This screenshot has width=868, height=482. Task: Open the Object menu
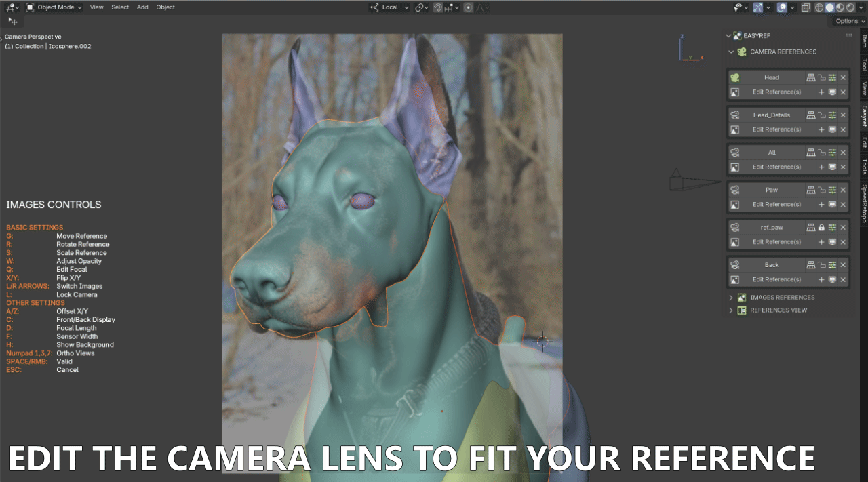165,7
